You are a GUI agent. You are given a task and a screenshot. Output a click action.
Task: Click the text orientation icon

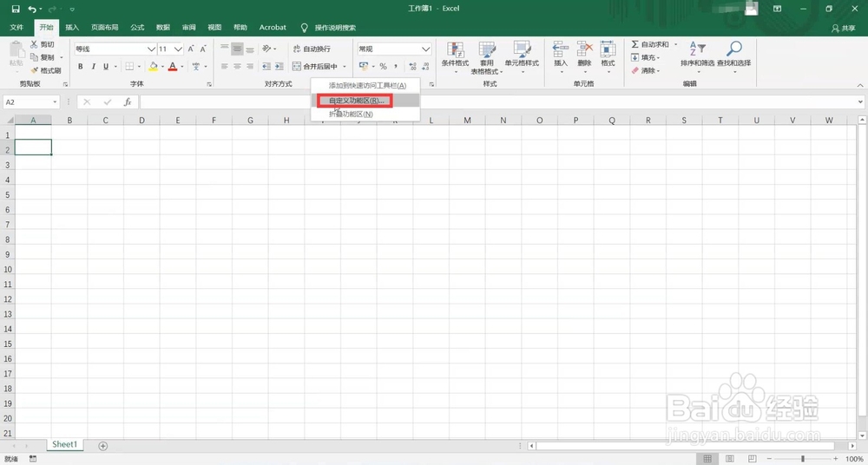tap(266, 49)
